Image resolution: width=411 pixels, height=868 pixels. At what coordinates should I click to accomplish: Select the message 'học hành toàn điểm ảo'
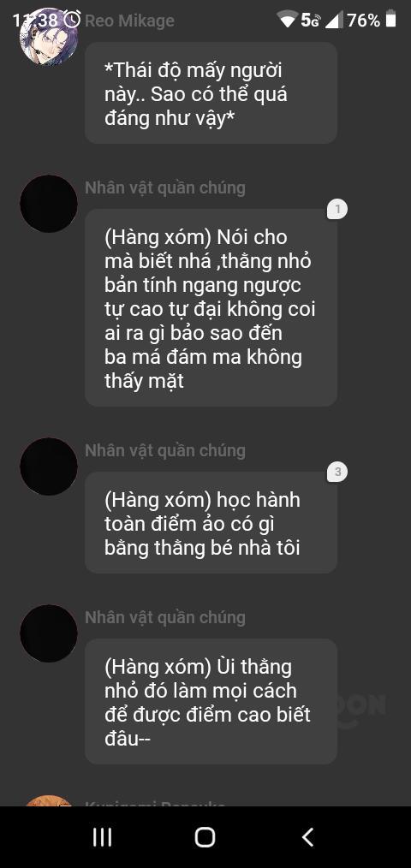tap(211, 522)
